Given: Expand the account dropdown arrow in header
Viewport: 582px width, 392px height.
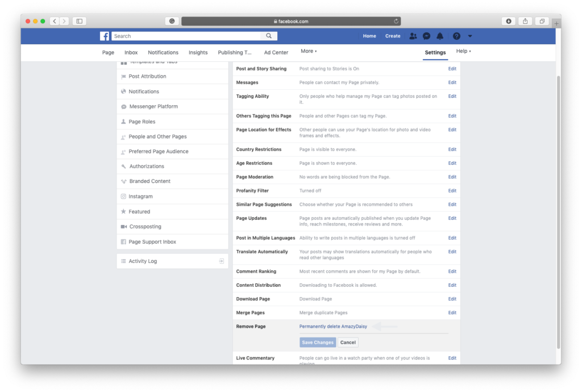Looking at the screenshot, I should click(x=470, y=36).
